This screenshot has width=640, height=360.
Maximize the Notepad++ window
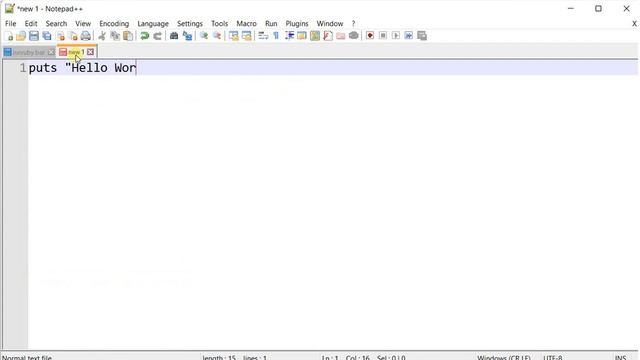tap(598, 9)
